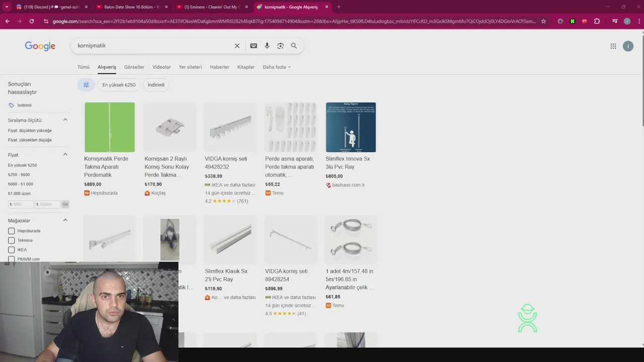Switch to the Tümü tab

(84, 67)
